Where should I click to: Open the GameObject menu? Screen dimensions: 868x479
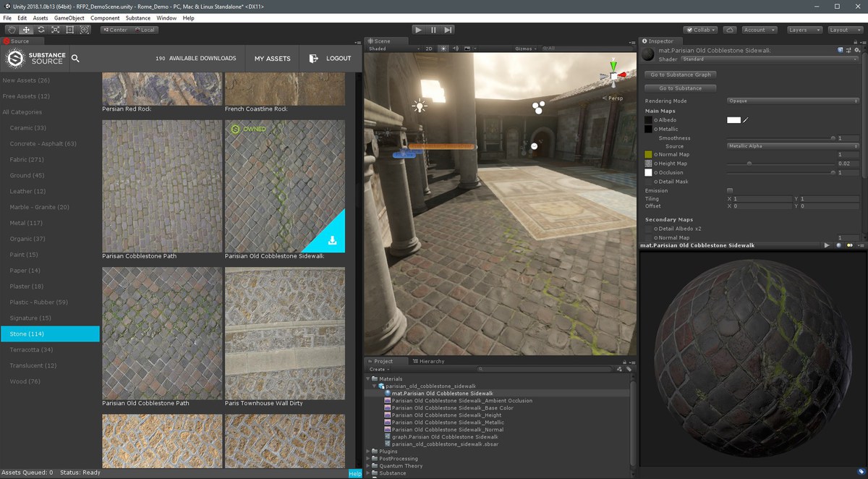(x=69, y=18)
